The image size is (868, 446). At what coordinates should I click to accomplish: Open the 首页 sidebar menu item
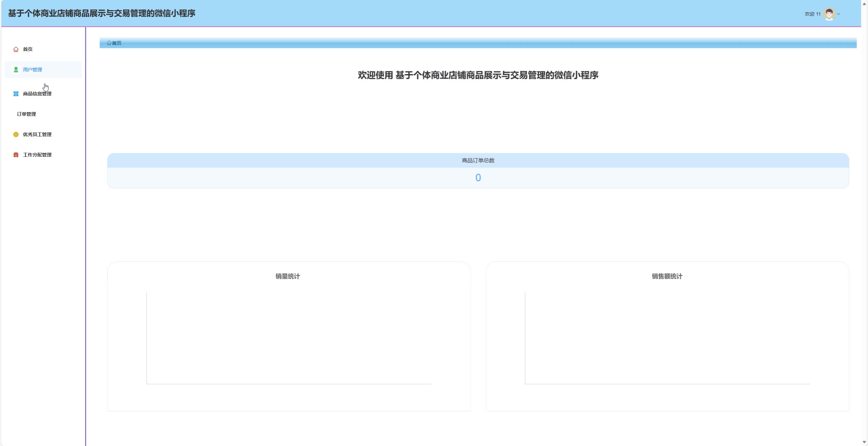28,49
